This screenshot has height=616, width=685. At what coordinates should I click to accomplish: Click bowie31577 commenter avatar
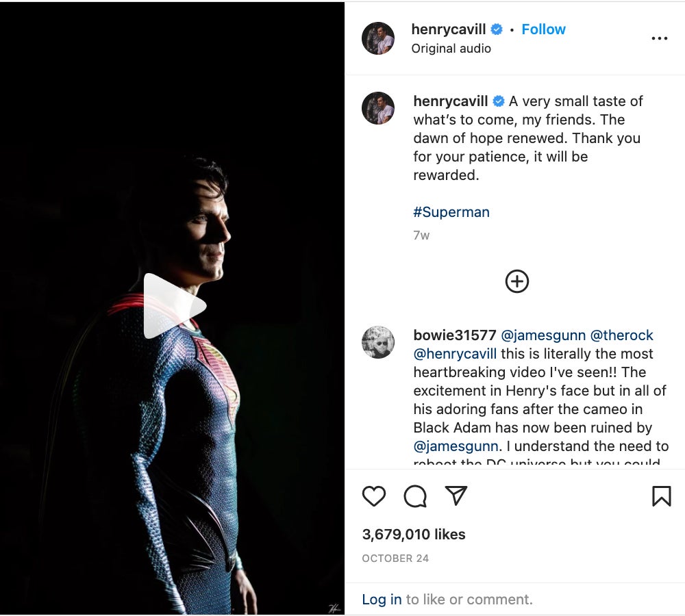coord(378,342)
